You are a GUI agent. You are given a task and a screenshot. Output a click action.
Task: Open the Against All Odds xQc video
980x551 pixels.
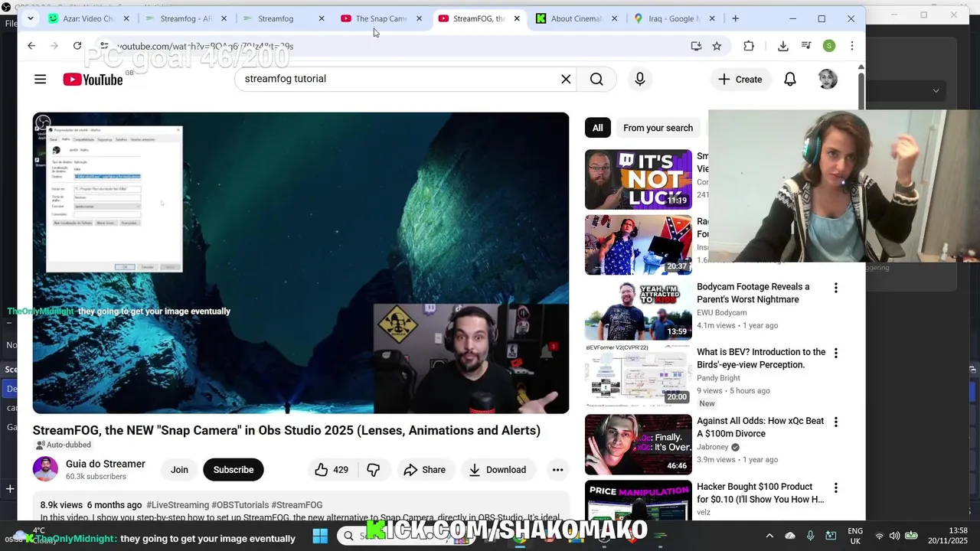pyautogui.click(x=760, y=427)
